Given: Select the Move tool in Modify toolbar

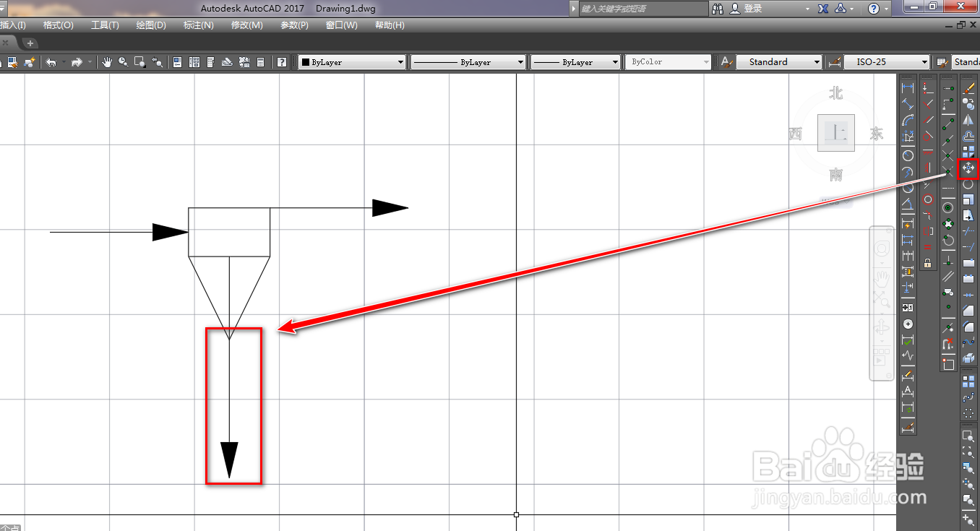Looking at the screenshot, I should pos(968,167).
